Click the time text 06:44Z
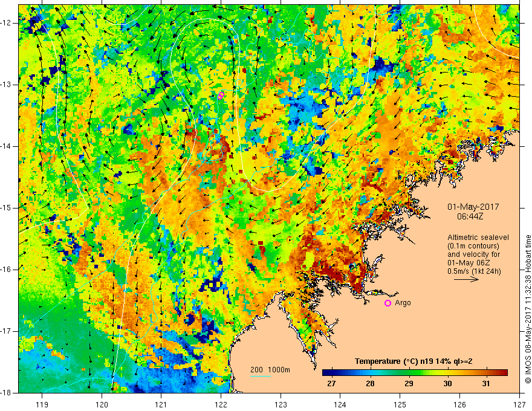This screenshot has width=532, height=411. (470, 216)
